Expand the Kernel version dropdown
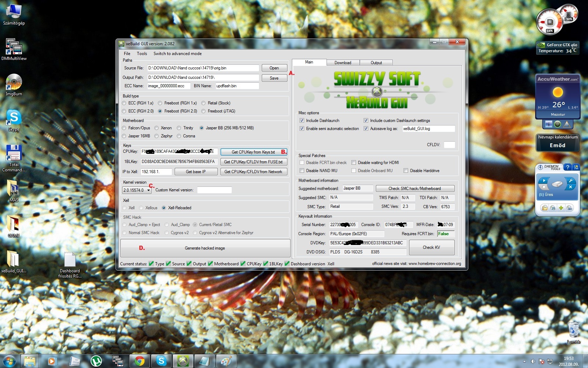 point(148,190)
